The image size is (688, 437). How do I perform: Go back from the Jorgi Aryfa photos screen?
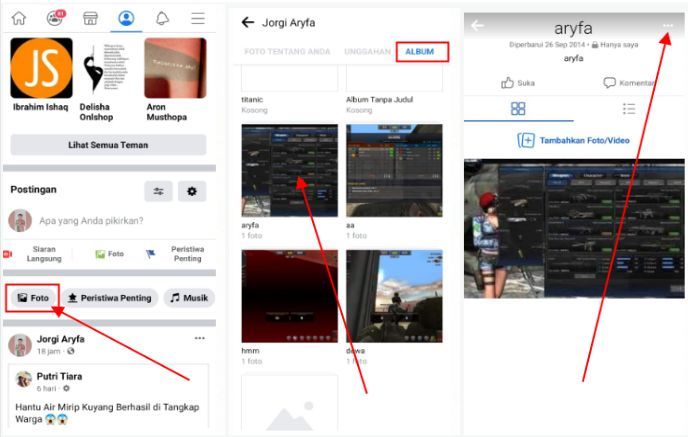tap(248, 22)
